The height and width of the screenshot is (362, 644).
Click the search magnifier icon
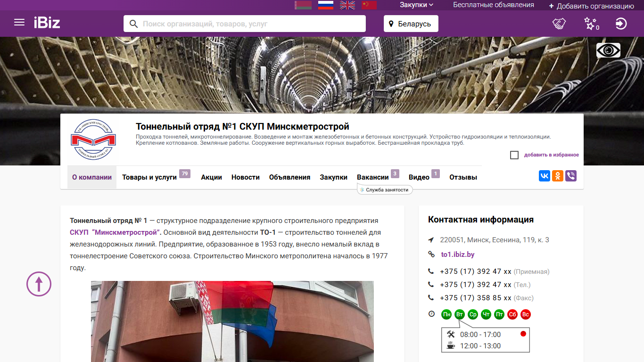tap(133, 24)
